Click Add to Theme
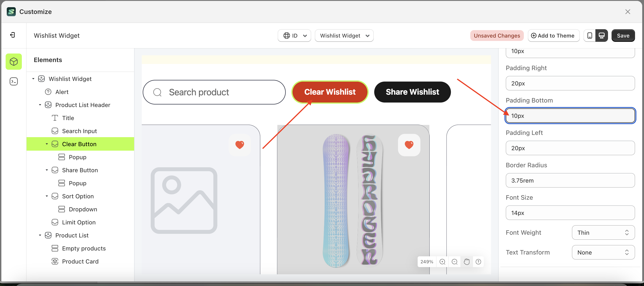Image resolution: width=644 pixels, height=286 pixels. coord(554,36)
